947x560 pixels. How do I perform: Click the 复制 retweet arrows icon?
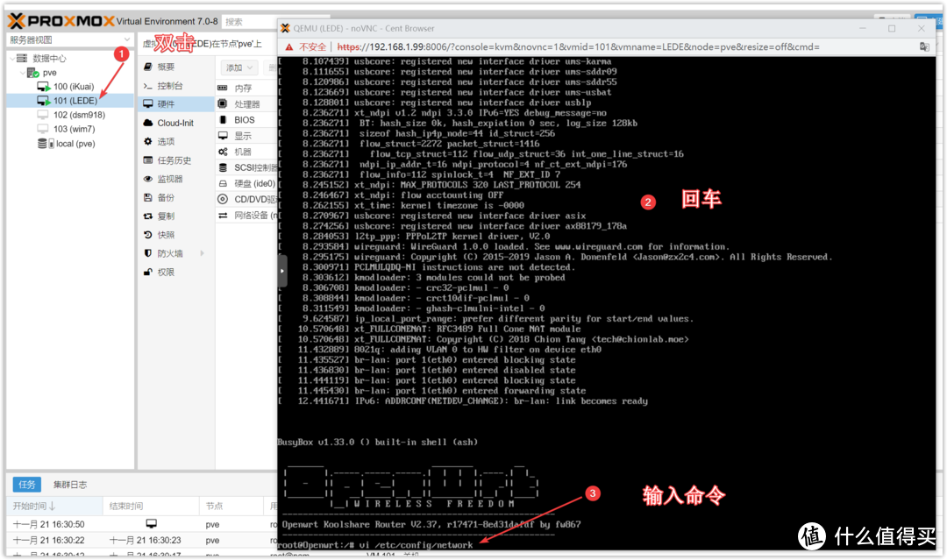click(x=148, y=216)
